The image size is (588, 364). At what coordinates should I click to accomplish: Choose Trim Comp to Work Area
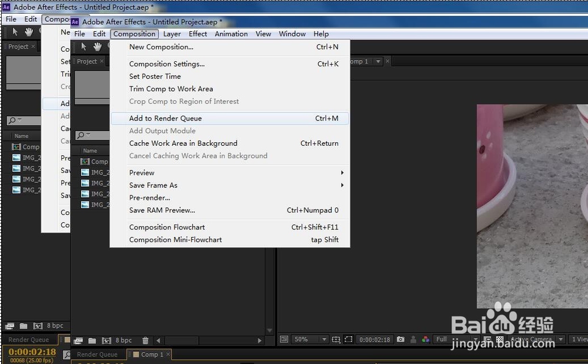point(230,89)
